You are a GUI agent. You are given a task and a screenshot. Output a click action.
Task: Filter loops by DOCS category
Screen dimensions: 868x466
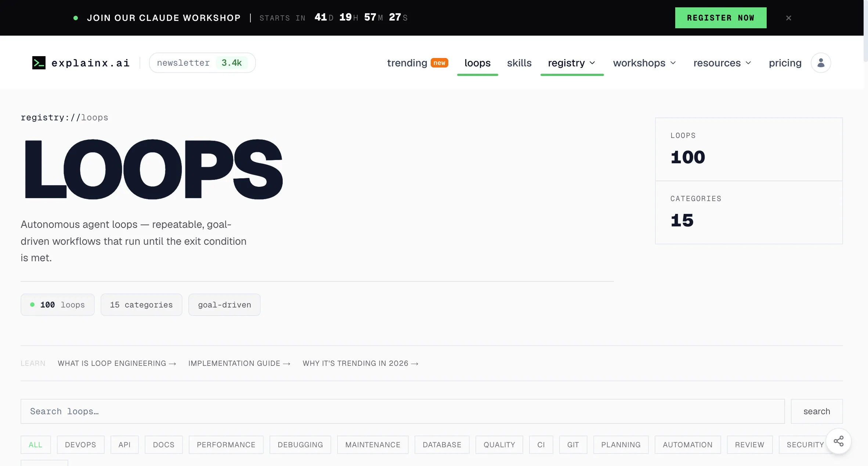point(163,445)
